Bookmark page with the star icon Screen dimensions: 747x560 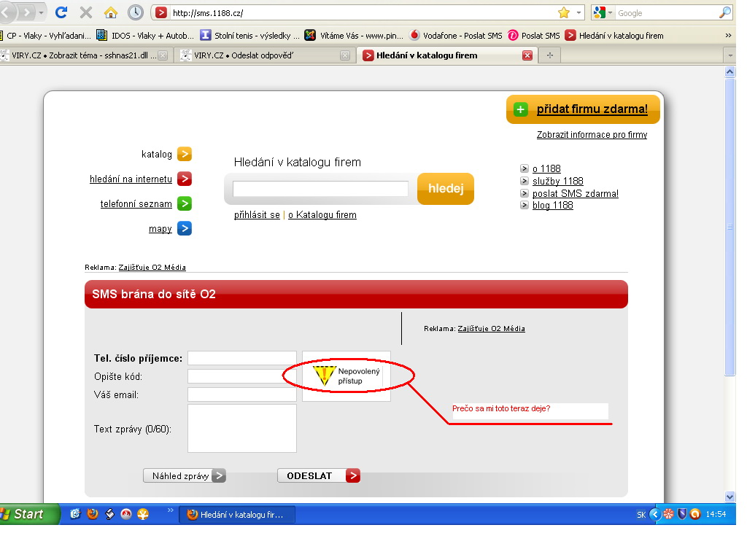(563, 12)
